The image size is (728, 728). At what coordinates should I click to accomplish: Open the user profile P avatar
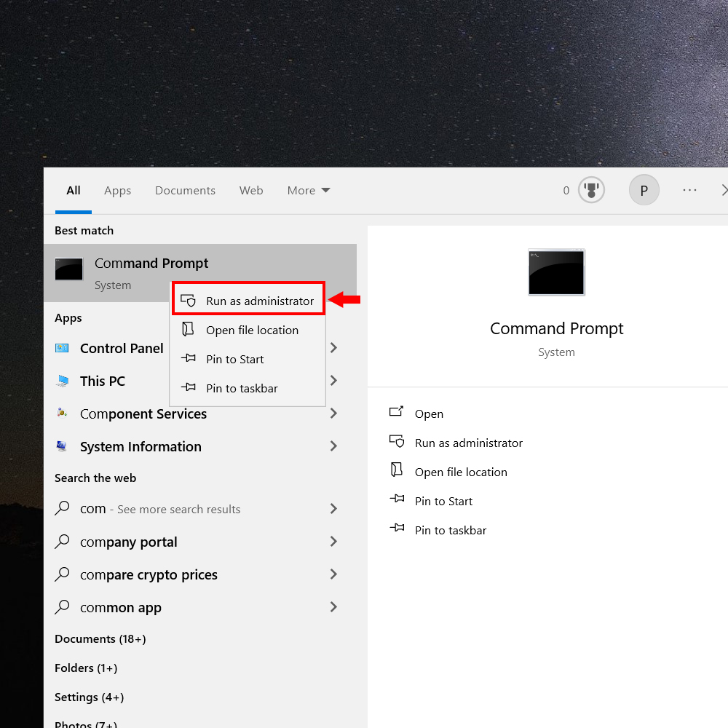(644, 191)
